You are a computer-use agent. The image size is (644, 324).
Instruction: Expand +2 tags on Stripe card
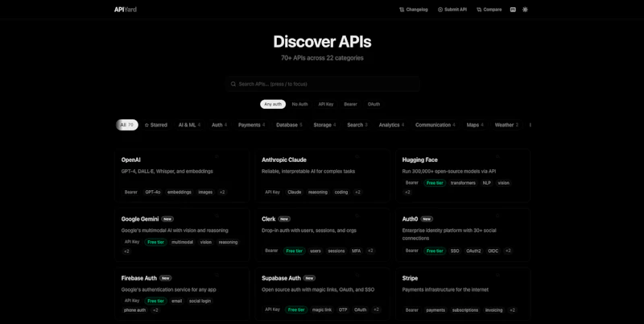coord(512,310)
